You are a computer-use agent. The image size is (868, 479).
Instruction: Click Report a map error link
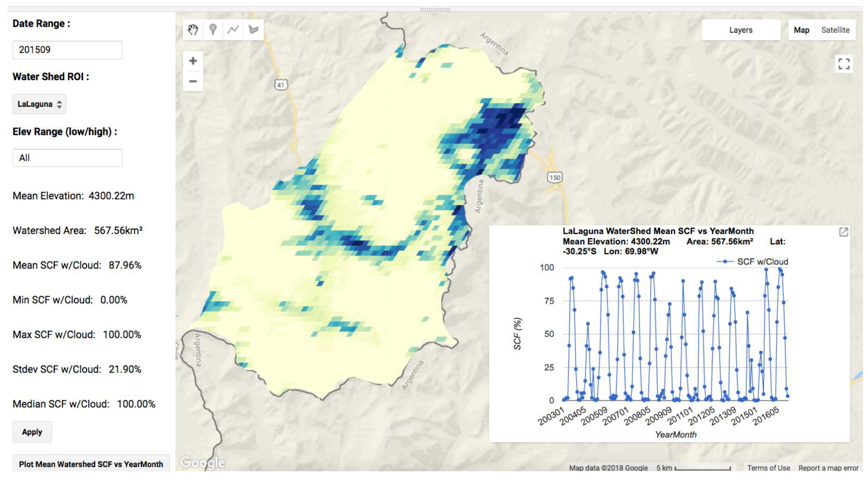pyautogui.click(x=828, y=468)
